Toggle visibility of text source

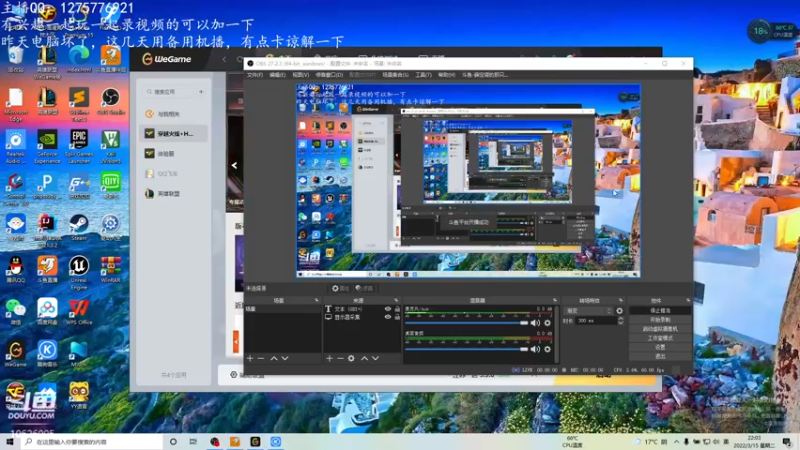388,309
